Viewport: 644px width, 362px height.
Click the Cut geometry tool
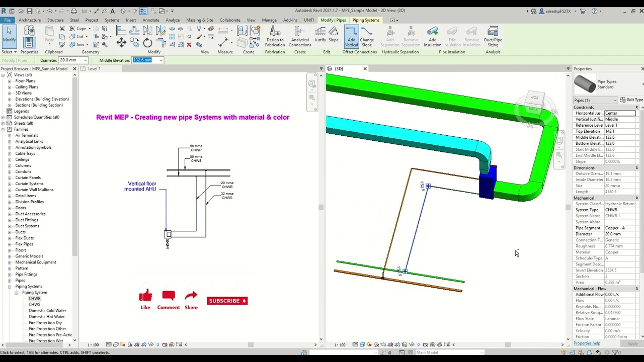point(77,37)
